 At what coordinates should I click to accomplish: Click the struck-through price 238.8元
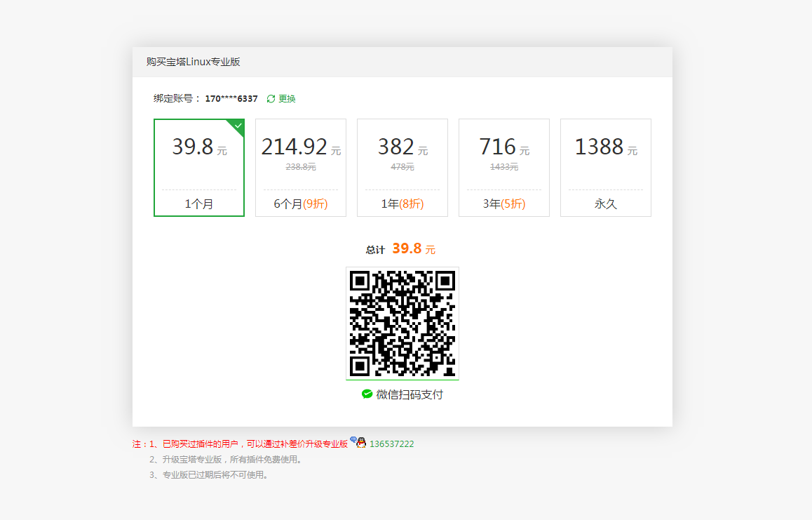301,166
